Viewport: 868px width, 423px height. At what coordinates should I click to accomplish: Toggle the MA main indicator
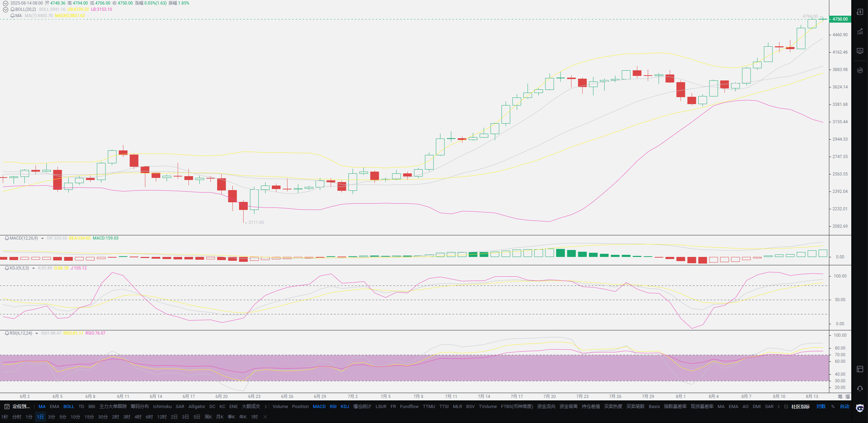[42, 407]
